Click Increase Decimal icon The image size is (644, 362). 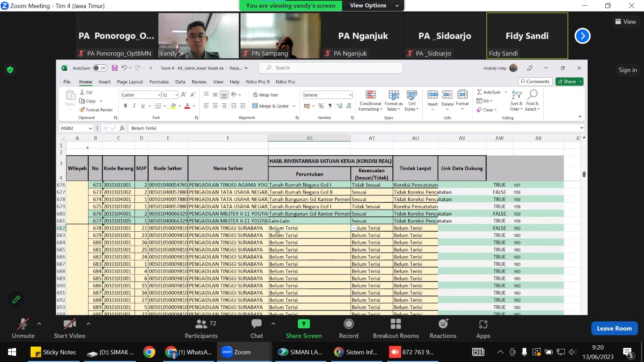[339, 106]
